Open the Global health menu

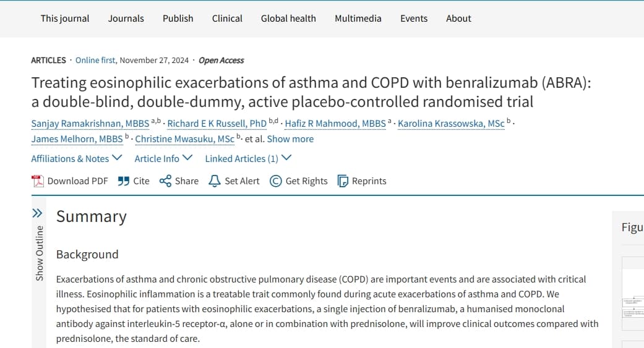pos(288,19)
